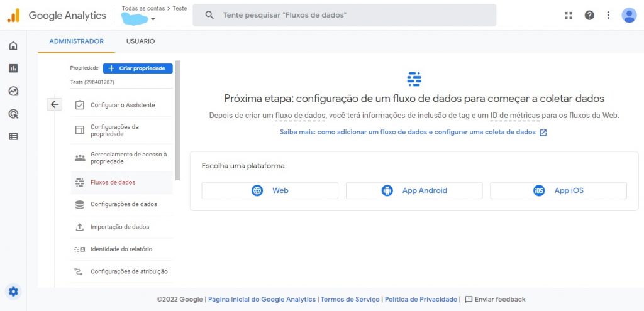This screenshot has width=644, height=311.
Task: Choose the App Android platform button
Action: pos(414,191)
